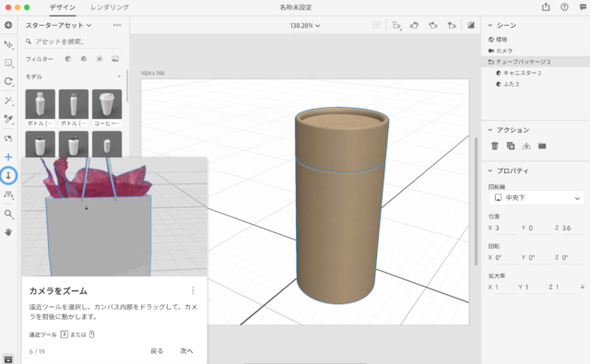The image size is (590, 364).
Task: Open the スターターアセット dropdown
Action: (58, 25)
